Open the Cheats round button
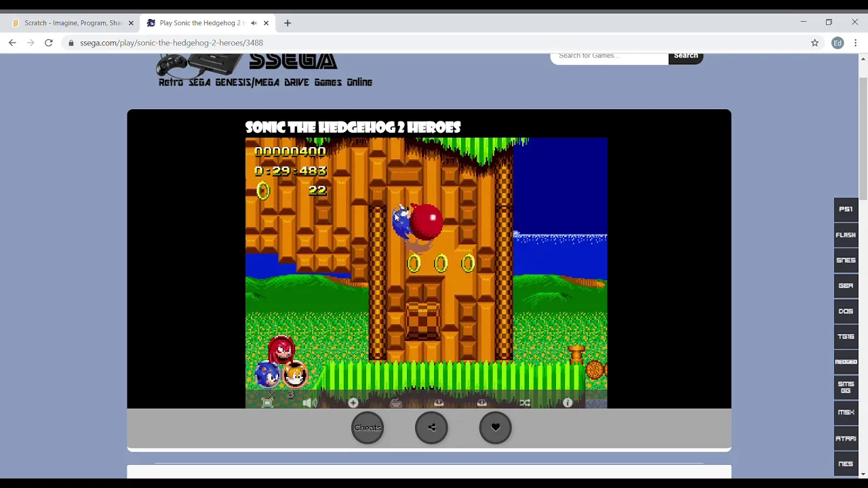Viewport: 868px width, 488px height. tap(368, 428)
